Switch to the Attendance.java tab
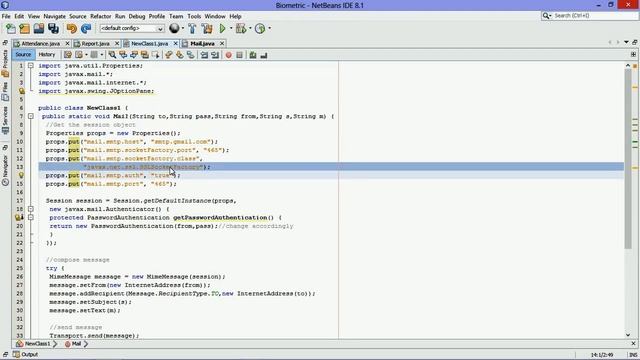The image size is (640, 360). [x=40, y=44]
